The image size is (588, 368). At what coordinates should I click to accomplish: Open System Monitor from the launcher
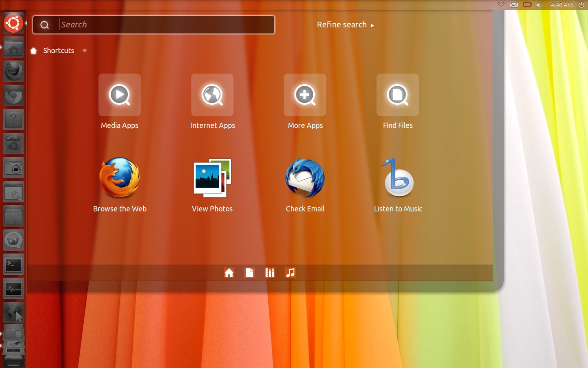(13, 289)
